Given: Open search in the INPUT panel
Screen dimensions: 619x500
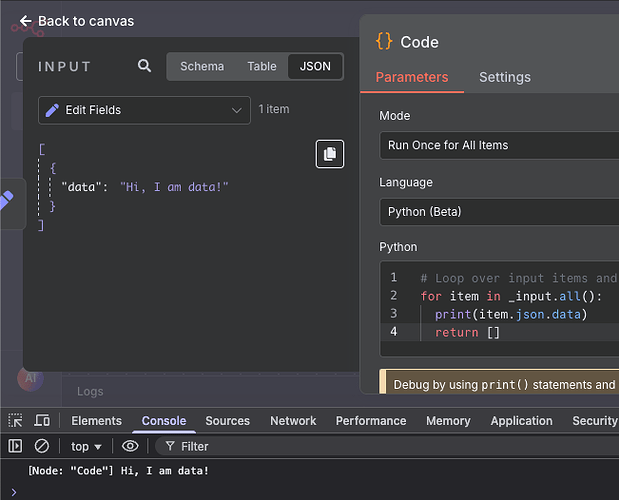Looking at the screenshot, I should [x=144, y=66].
